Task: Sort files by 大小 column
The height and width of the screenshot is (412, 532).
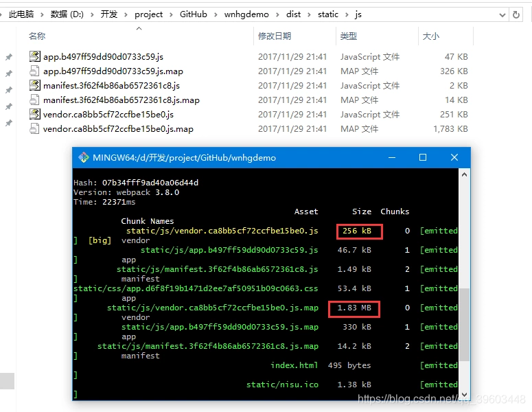Action: pos(431,36)
